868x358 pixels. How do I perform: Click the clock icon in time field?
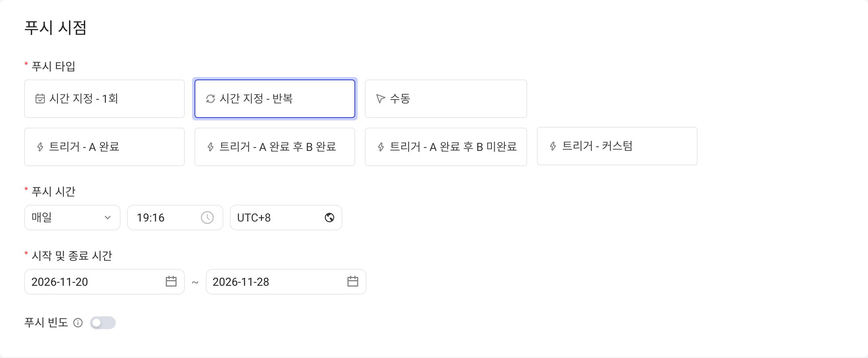click(207, 218)
